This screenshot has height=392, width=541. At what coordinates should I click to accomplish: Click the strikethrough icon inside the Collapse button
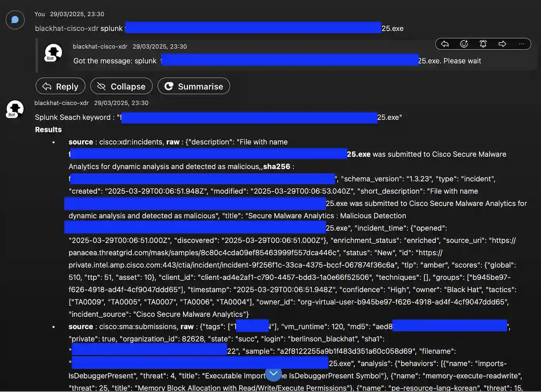(x=101, y=86)
